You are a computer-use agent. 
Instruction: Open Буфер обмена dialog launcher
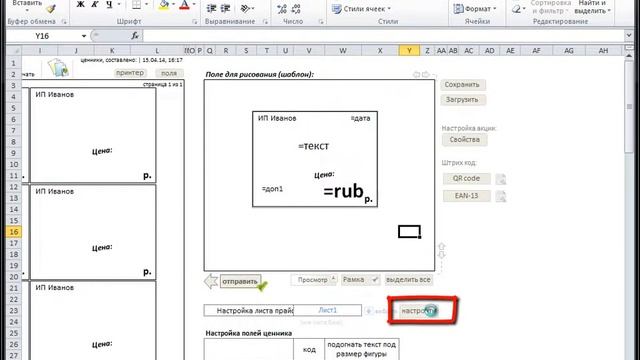click(64, 22)
